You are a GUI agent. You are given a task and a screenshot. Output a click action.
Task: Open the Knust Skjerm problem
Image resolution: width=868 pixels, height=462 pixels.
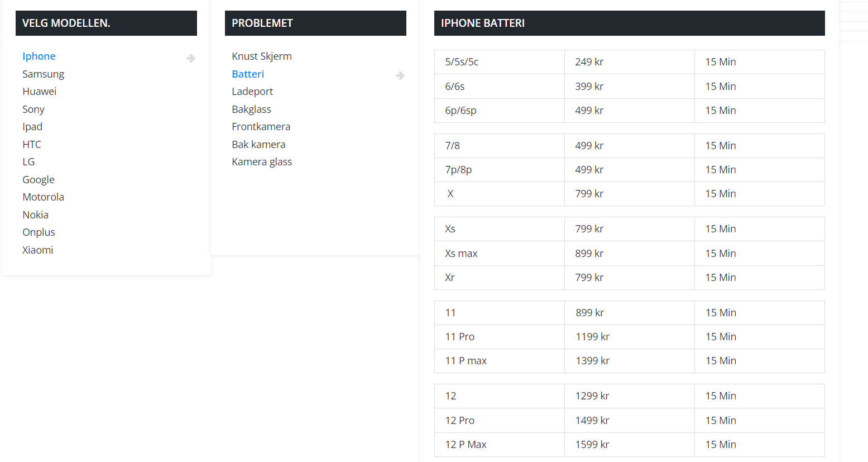point(262,56)
